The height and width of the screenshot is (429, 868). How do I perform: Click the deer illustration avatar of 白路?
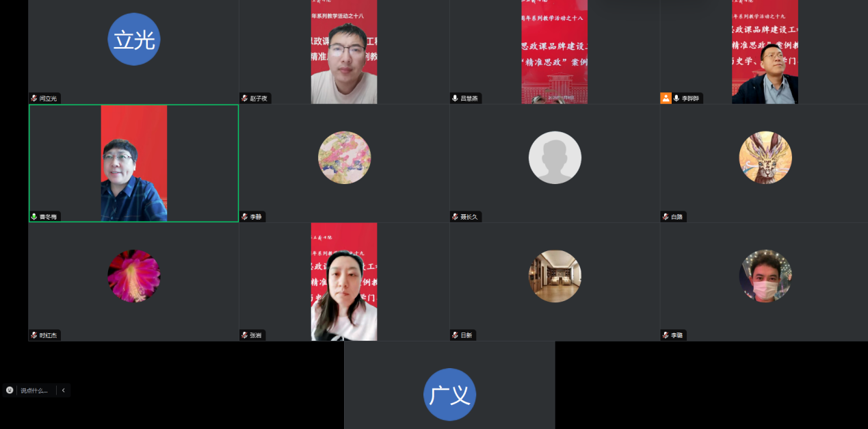(765, 157)
